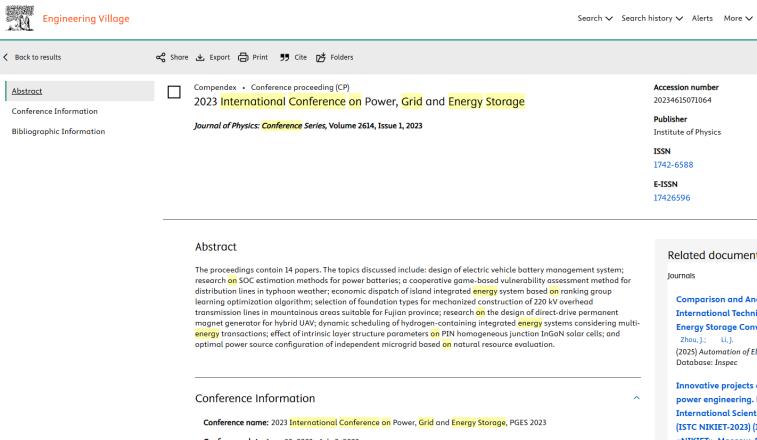Screen dimensions: 757x440
Task: Click the Print printer icon
Action: tap(243, 57)
